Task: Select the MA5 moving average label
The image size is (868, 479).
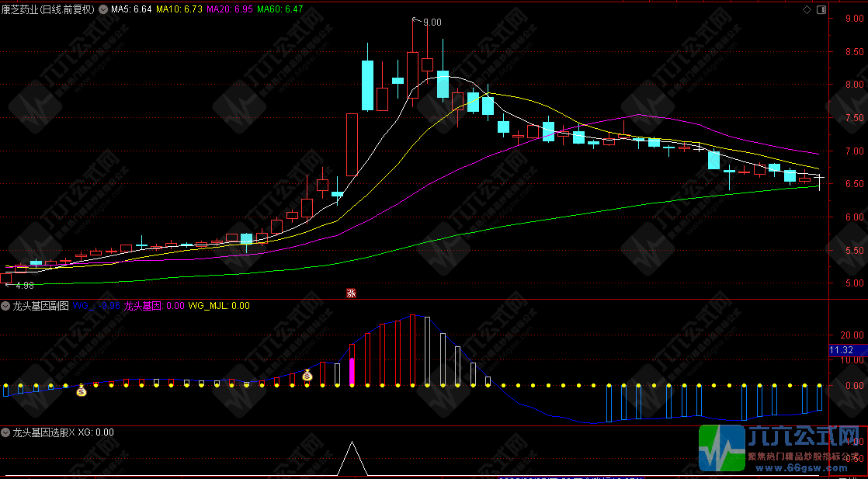Action: click(x=130, y=10)
